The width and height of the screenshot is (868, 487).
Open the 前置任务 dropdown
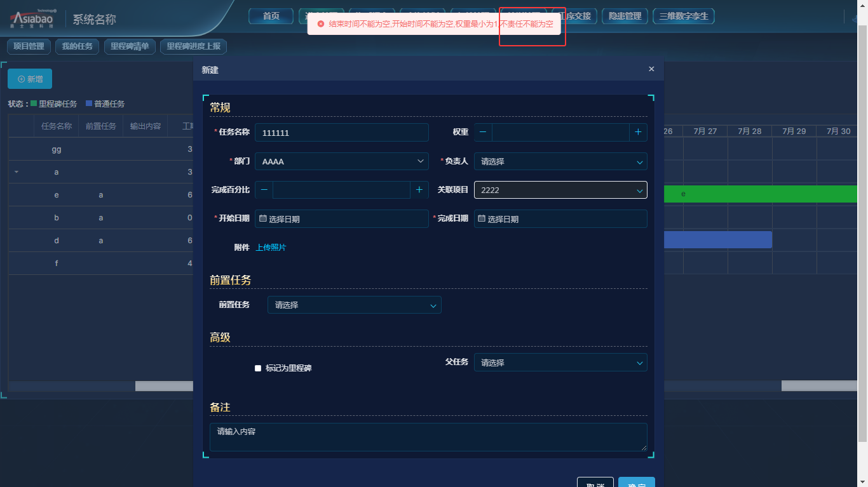click(x=354, y=305)
